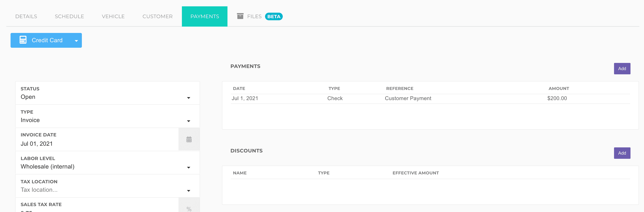Open the invoice date calendar picker
The image size is (644, 212).
[189, 139]
